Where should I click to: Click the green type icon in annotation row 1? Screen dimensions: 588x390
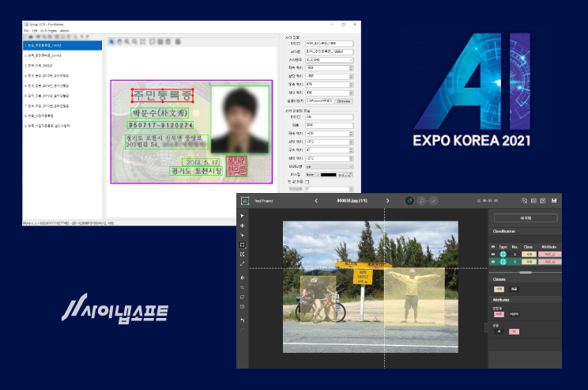pyautogui.click(x=503, y=254)
